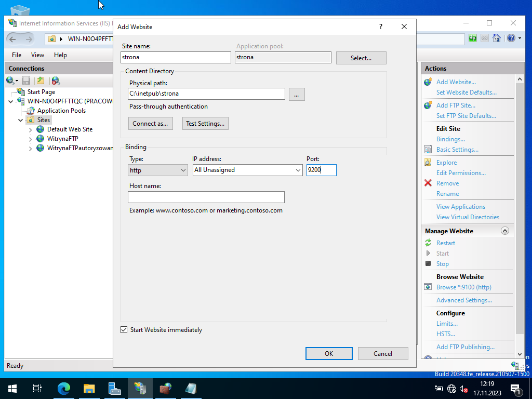Open Microsoft Edge from taskbar
This screenshot has height=399, width=532.
[63, 389]
